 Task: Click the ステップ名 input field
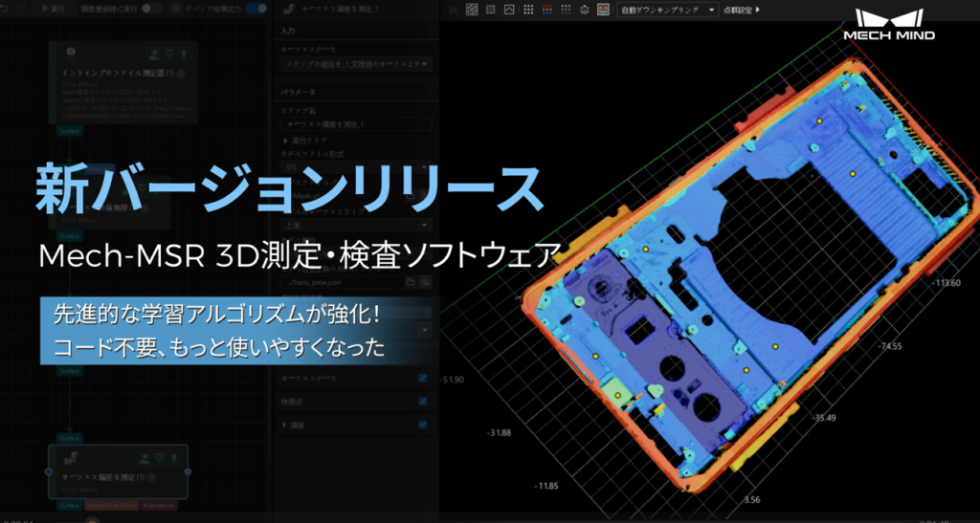click(x=356, y=124)
